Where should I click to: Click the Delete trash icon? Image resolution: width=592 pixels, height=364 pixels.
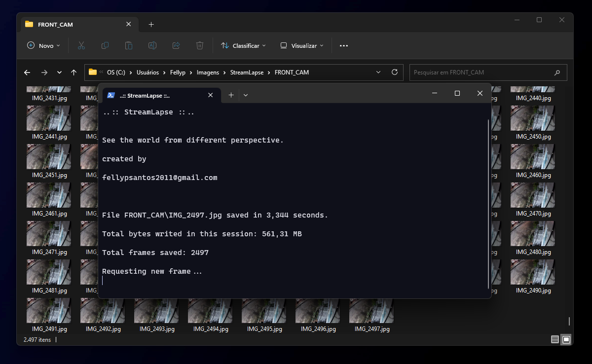tap(199, 45)
